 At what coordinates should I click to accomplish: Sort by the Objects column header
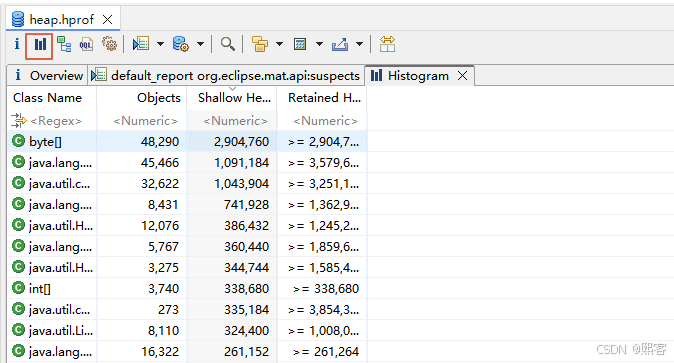pyautogui.click(x=142, y=98)
